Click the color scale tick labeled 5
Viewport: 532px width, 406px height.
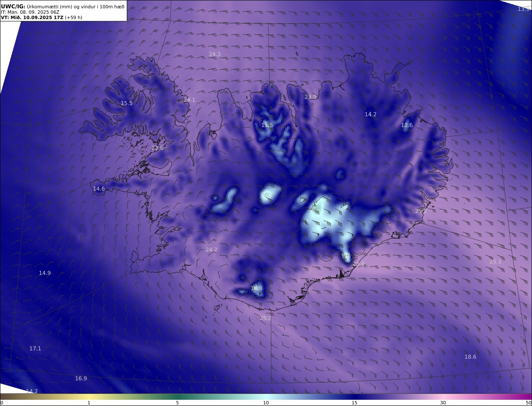(177, 403)
